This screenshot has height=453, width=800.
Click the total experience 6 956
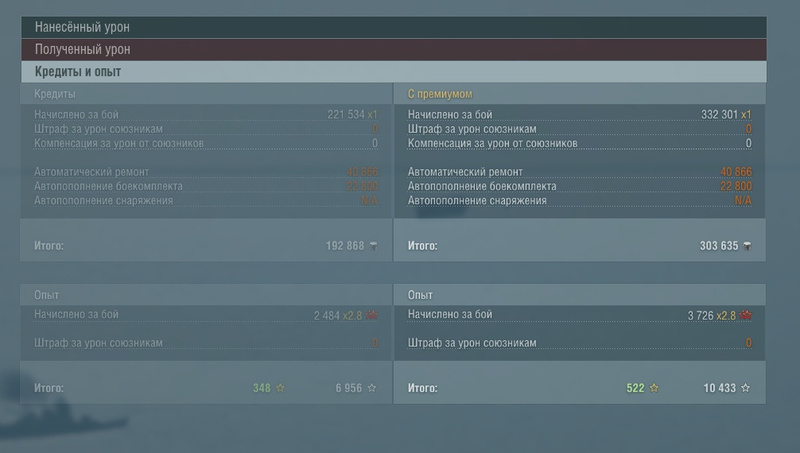(348, 388)
